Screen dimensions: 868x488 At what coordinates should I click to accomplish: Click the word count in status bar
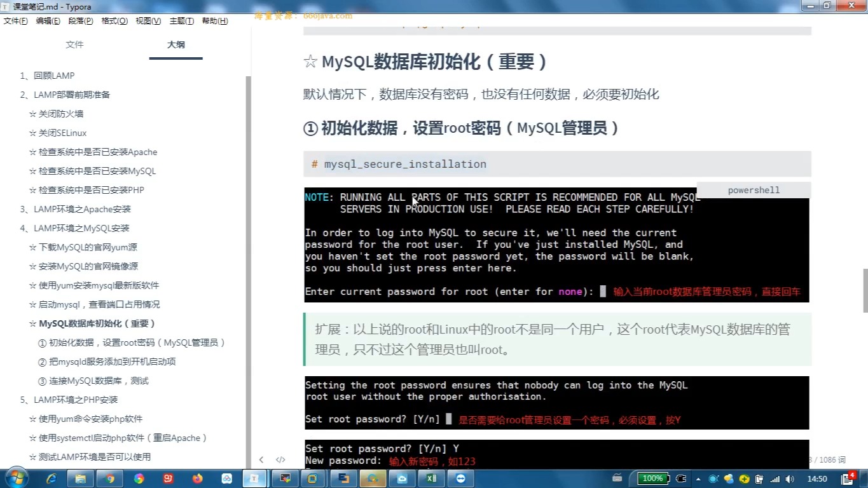click(827, 459)
